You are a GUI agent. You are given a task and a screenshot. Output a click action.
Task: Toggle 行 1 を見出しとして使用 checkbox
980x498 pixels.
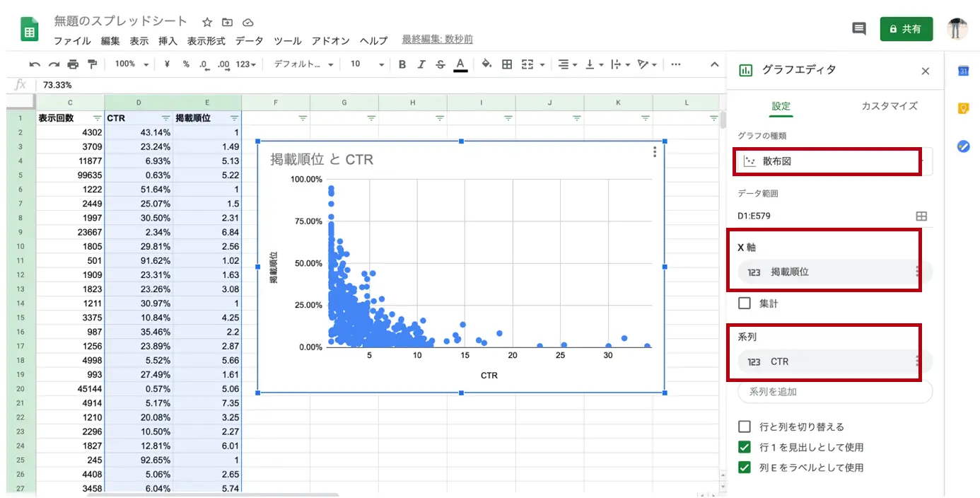click(744, 447)
